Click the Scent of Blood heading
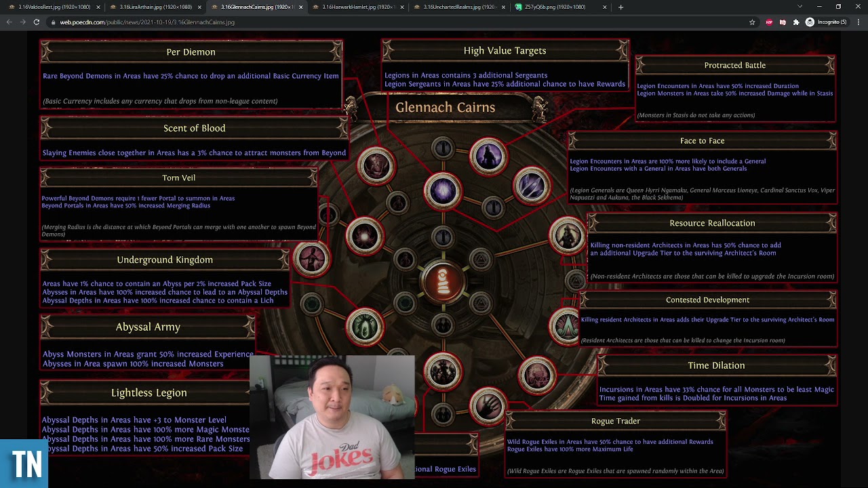Viewport: 868px width, 488px height. pyautogui.click(x=194, y=128)
